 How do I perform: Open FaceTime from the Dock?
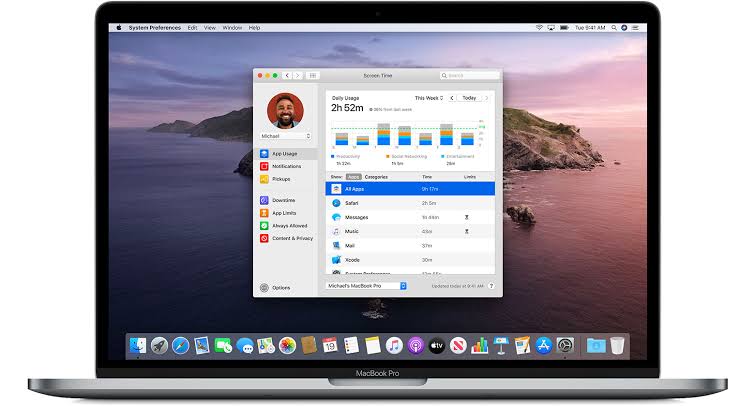click(x=223, y=345)
